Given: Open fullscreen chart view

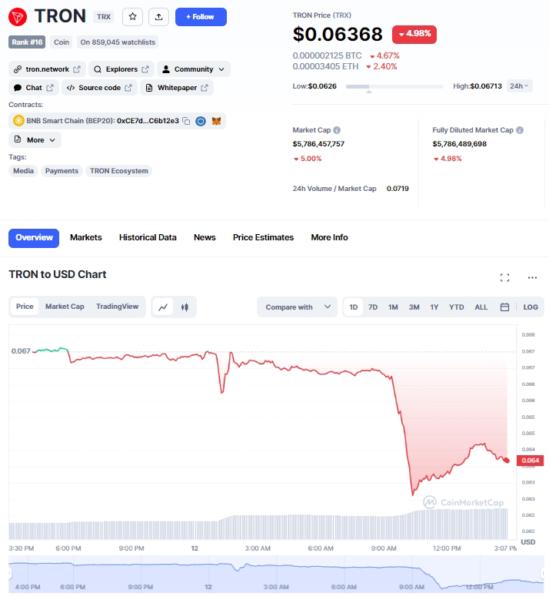Looking at the screenshot, I should coord(505,277).
